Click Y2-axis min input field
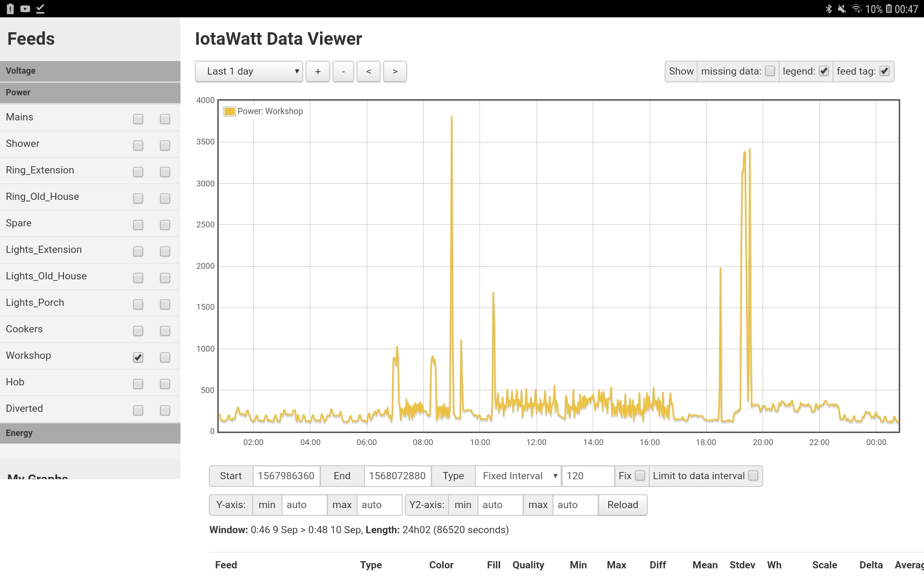This screenshot has height=578, width=924. click(x=500, y=505)
